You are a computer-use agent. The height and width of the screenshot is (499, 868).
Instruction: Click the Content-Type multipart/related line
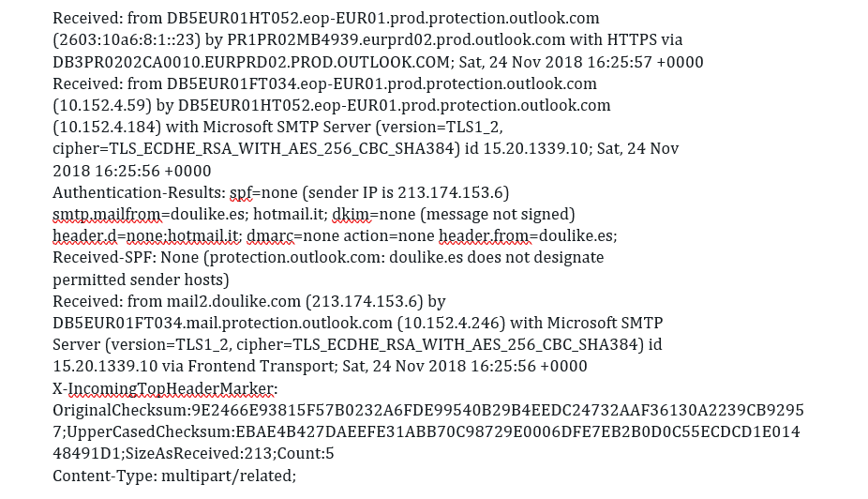tap(173, 476)
